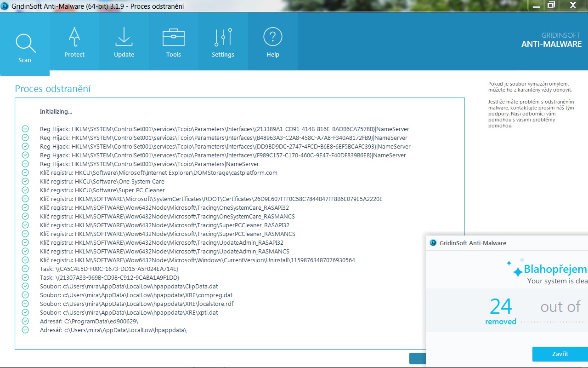Click the 24 removed counter
Viewport: 588px width, 368px height.
pos(501,310)
